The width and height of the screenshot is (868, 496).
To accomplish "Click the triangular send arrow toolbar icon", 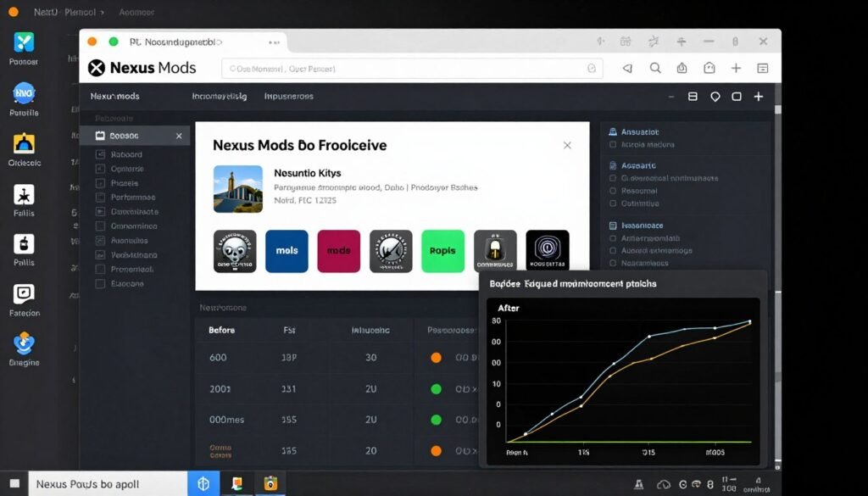I will pos(628,68).
